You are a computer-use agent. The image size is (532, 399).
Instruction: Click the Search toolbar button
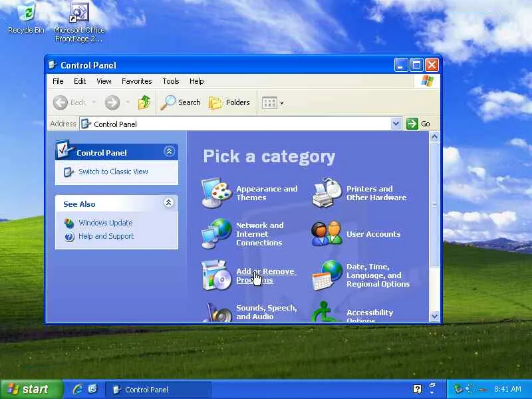pos(180,102)
